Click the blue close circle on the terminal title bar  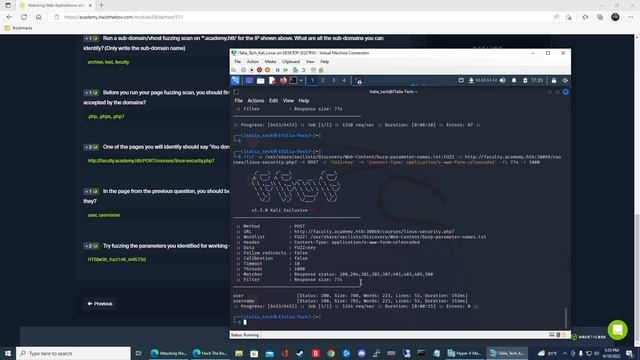pyautogui.click(x=566, y=92)
